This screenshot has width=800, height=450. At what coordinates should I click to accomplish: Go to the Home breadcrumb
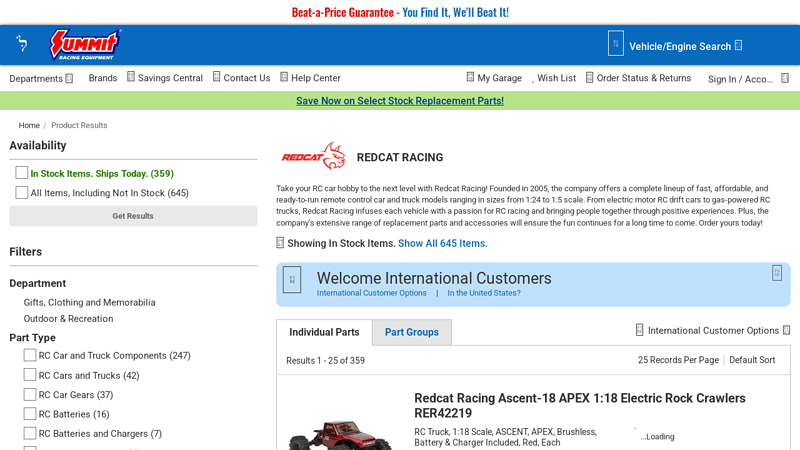click(29, 126)
